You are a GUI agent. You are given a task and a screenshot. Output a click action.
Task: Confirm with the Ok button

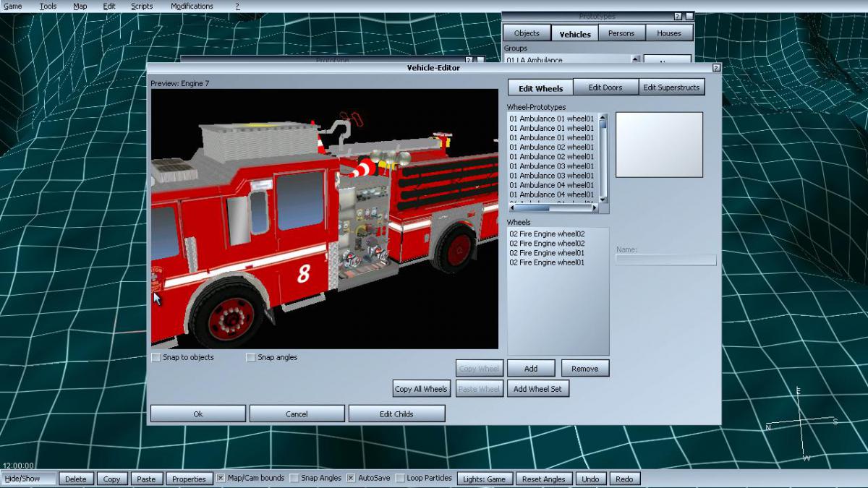point(198,414)
